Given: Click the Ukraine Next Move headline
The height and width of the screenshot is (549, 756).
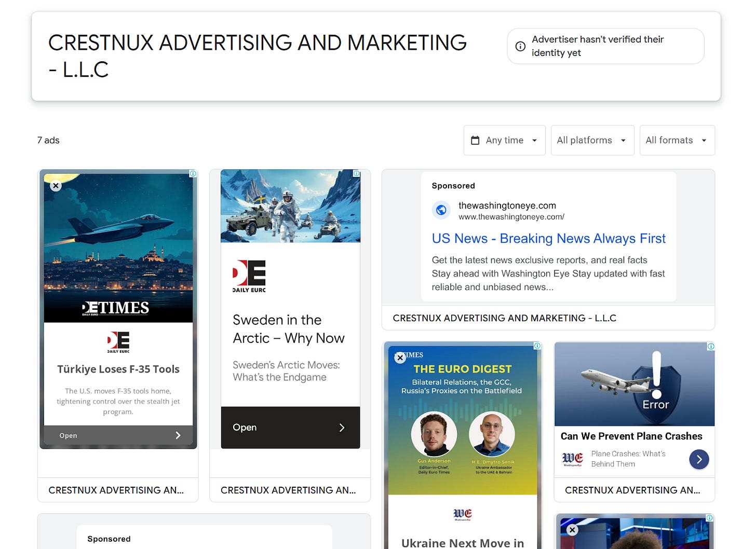Looking at the screenshot, I should pyautogui.click(x=463, y=543).
